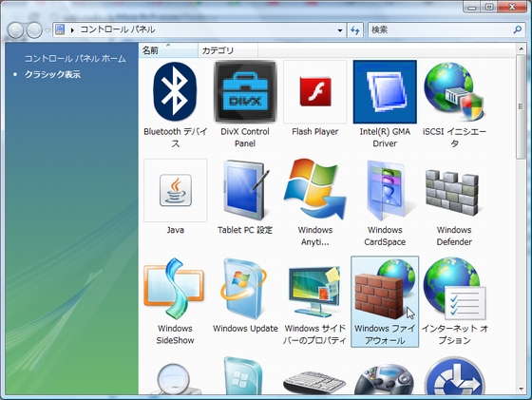Click the search magnifier icon
Image resolution: width=532 pixels, height=400 pixels.
pos(517,29)
